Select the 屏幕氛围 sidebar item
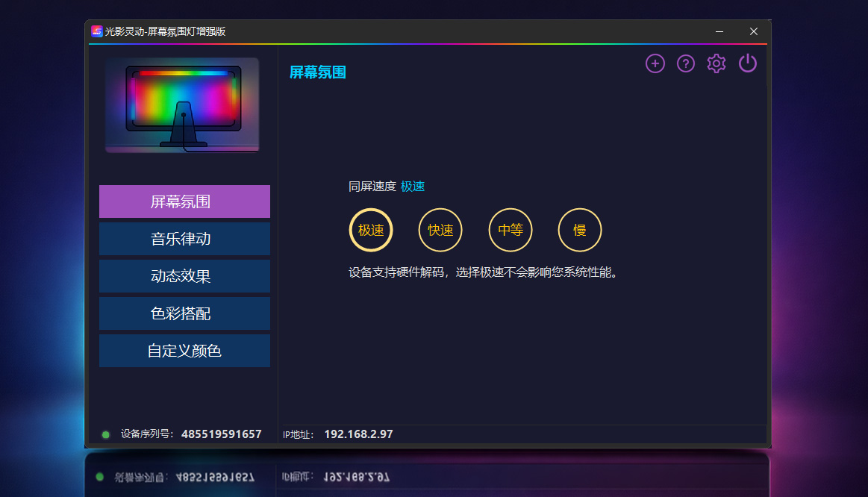 [184, 201]
